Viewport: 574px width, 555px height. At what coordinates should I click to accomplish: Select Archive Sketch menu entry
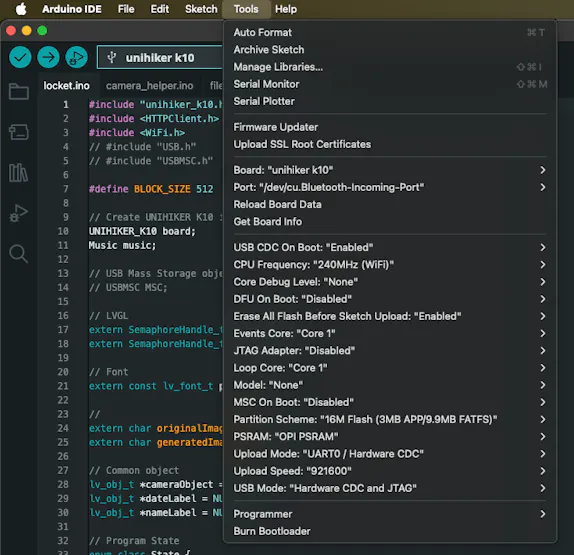390,50
